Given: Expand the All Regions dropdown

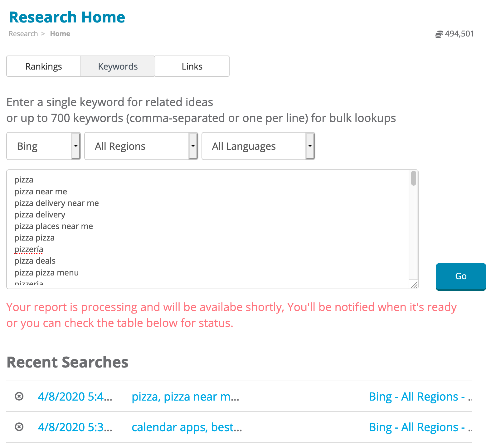Looking at the screenshot, I should click(x=141, y=146).
